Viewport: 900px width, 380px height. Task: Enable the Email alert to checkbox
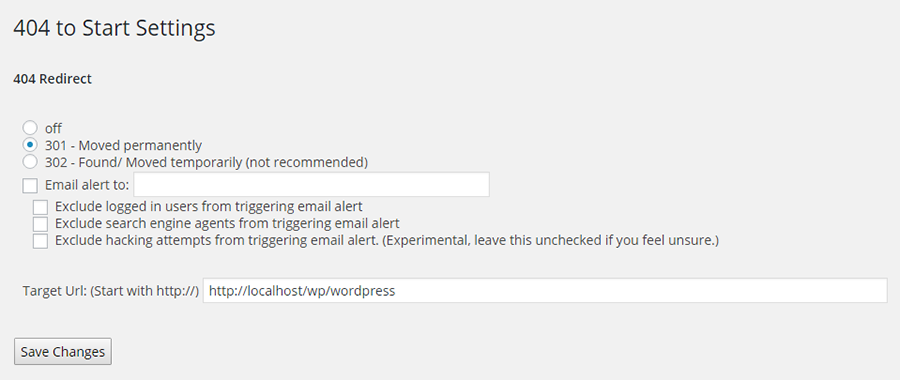pos(30,185)
